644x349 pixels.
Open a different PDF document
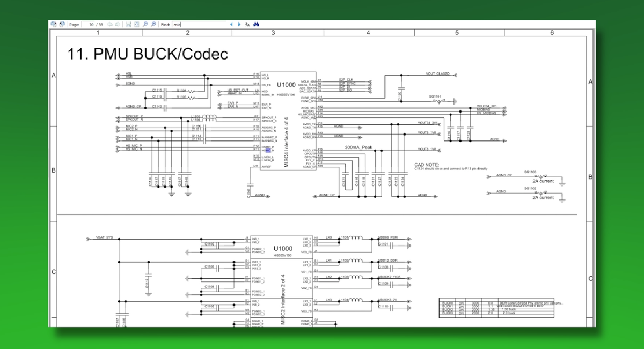coord(54,24)
